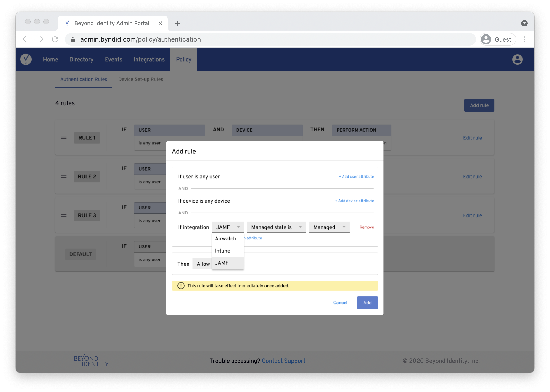The image size is (550, 392).
Task: Open the user account profile icon
Action: coord(517,59)
